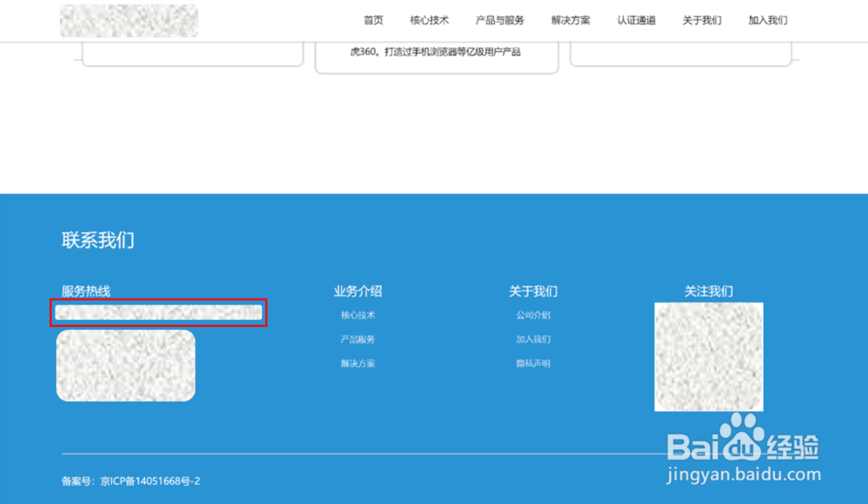Open the 隐私声明 privacy link
868x504 pixels.
point(532,363)
